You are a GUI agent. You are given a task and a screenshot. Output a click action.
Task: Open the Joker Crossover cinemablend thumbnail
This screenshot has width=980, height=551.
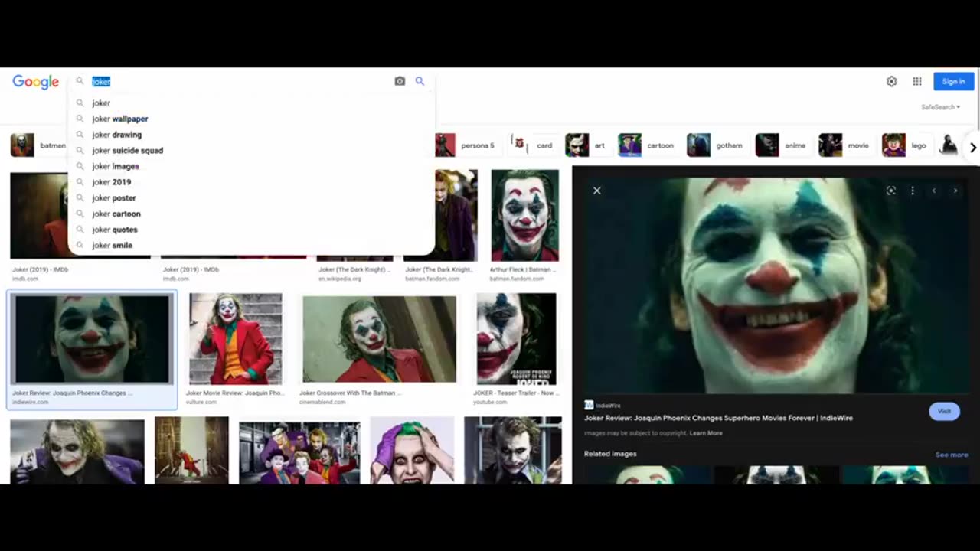click(379, 339)
